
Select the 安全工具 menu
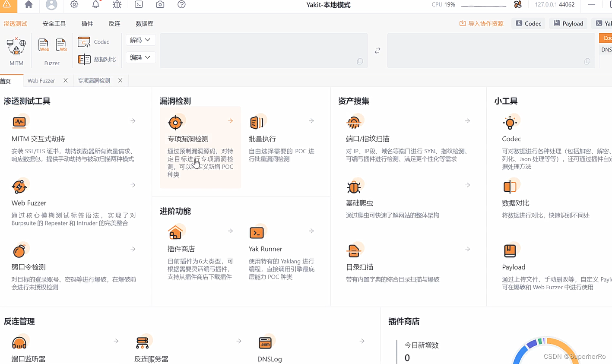pyautogui.click(x=54, y=24)
